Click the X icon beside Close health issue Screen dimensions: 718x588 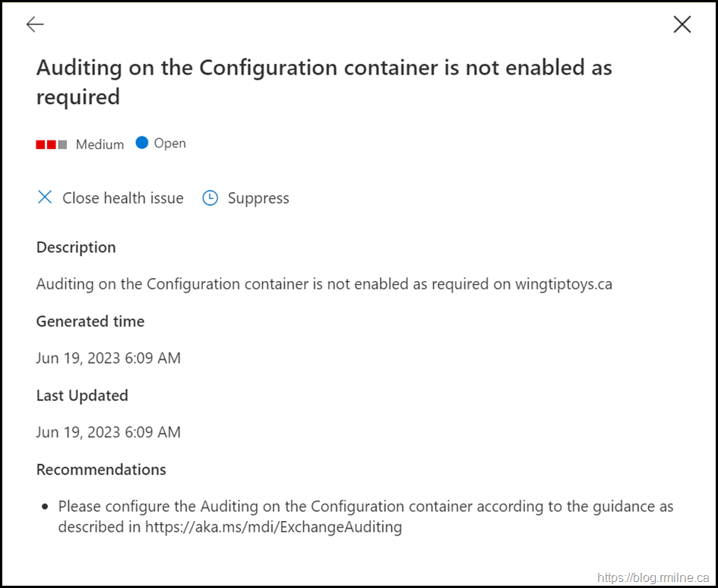[x=45, y=198]
